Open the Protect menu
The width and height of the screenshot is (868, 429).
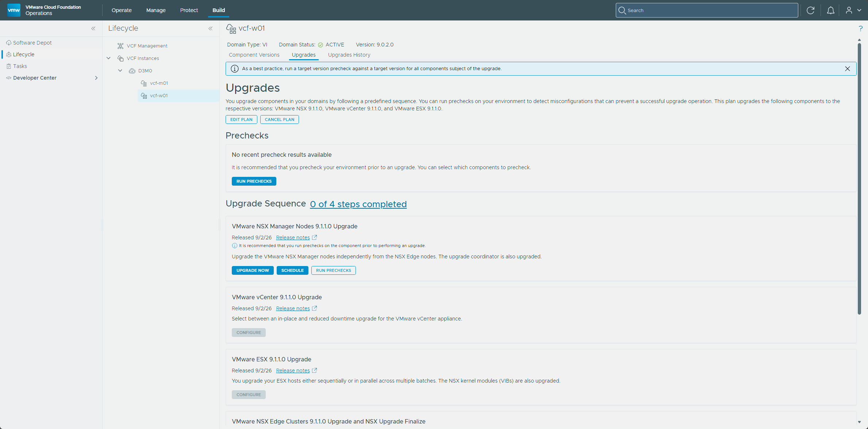point(189,10)
